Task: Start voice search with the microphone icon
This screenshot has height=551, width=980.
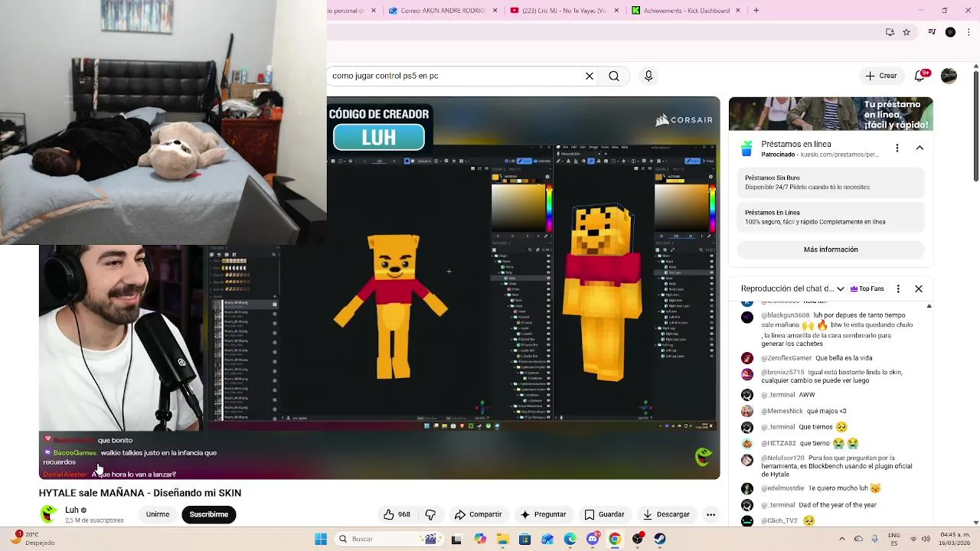Action: [648, 76]
